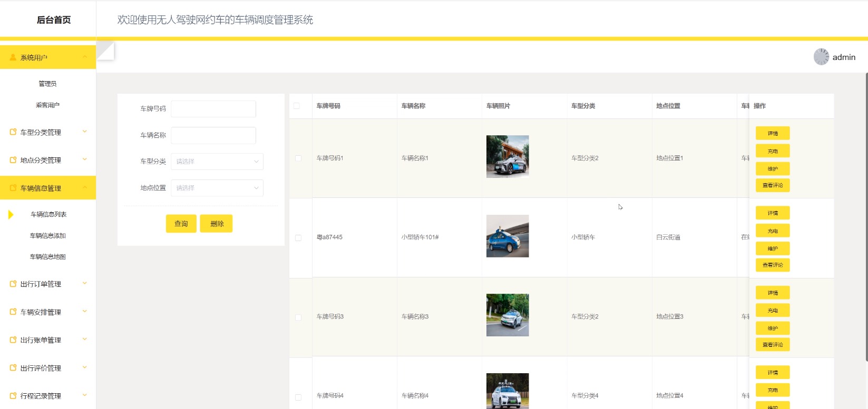Viewport: 868px width, 409px height.
Task: Check the row checkbox for 粤a87445
Action: pyautogui.click(x=298, y=238)
